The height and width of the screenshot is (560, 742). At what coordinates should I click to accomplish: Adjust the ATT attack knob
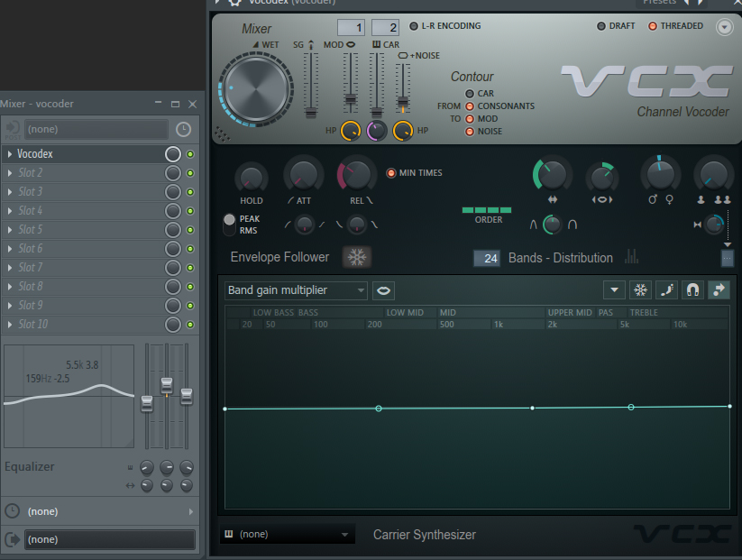point(303,174)
